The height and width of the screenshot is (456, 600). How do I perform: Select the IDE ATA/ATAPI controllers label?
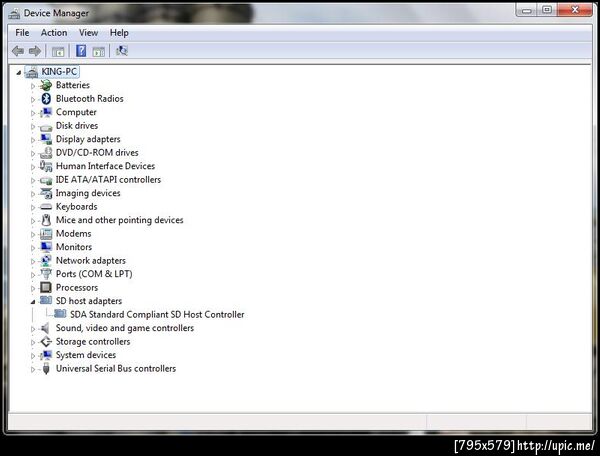[x=108, y=180]
